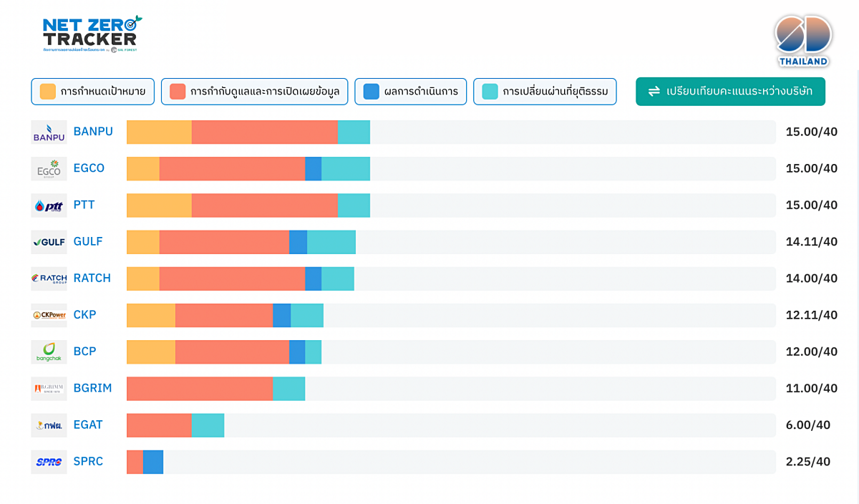Toggle the yellow การกำหนดเป้าหมาย legend filter
Screen dimensions: 859x504
93,92
